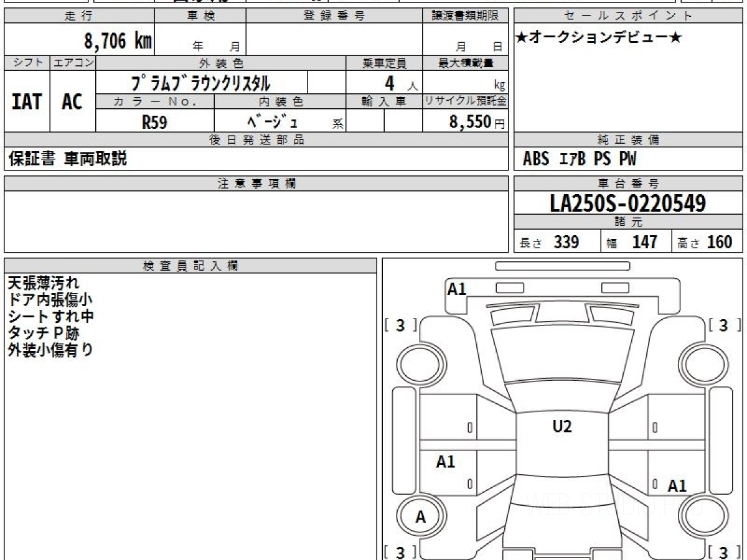Screen dimensions: 747x560
Task: Click inspector note ドア内張傷小
Action: click(x=50, y=301)
